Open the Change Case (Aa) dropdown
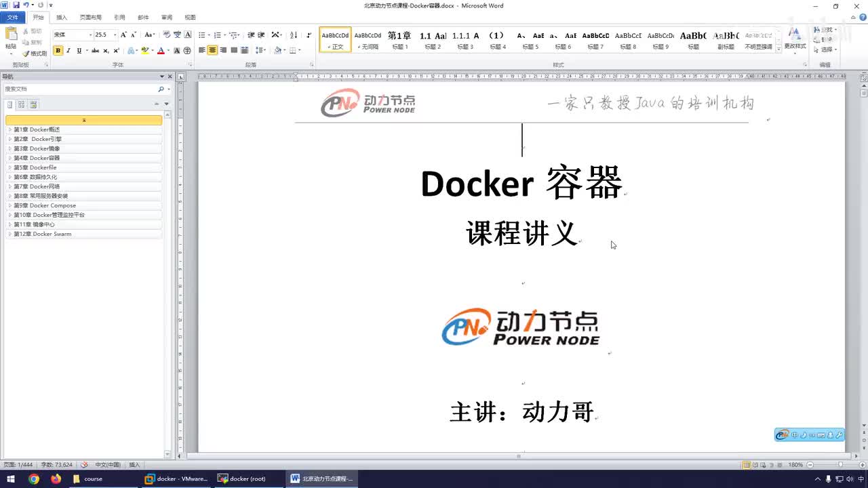 coord(149,35)
